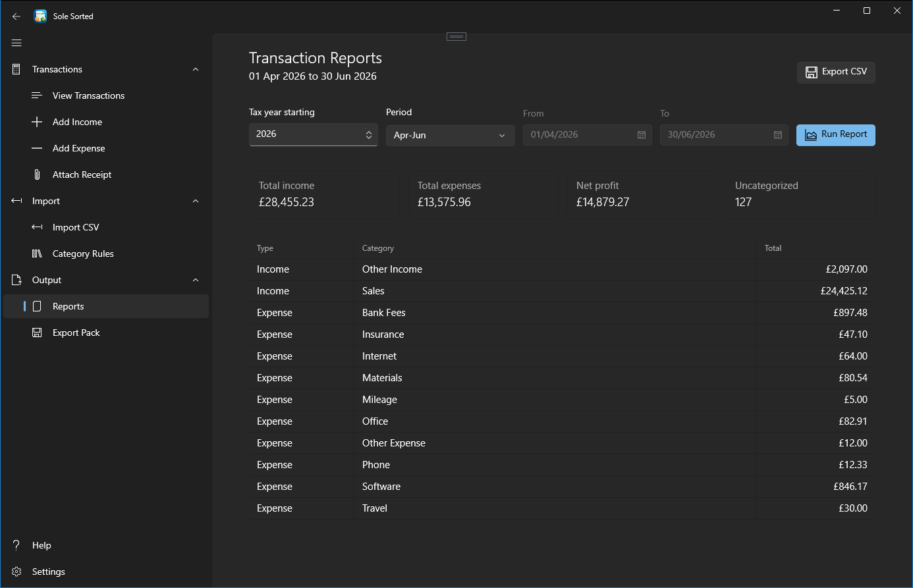This screenshot has width=913, height=588.
Task: Click the From date field 01/04/2026
Action: [x=588, y=135]
